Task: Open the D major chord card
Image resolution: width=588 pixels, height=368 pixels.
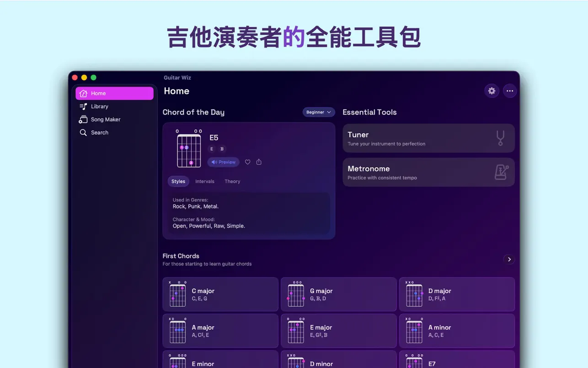Action: (457, 294)
